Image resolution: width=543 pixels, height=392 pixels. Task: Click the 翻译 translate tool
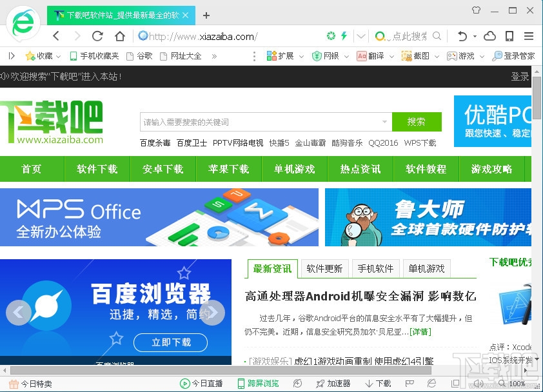(x=370, y=55)
